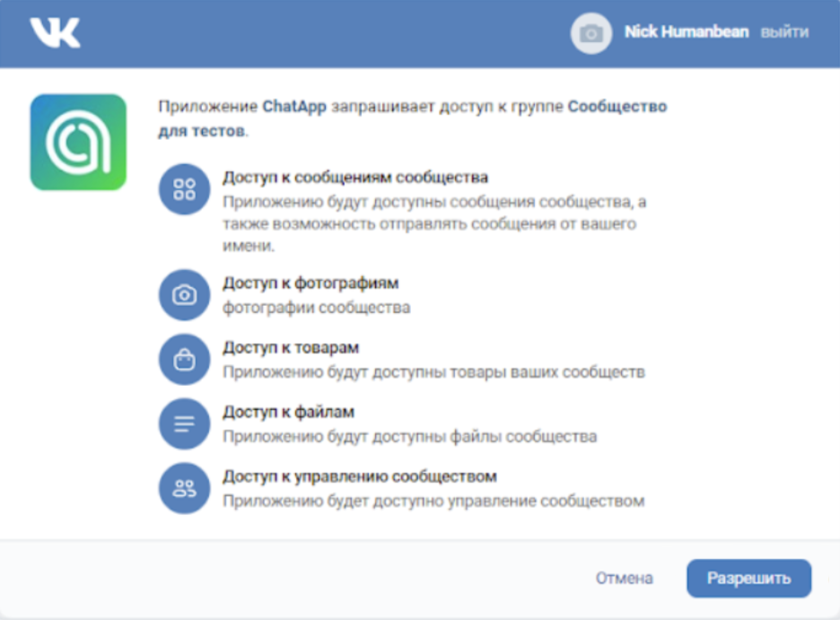Select the Доступ к фотографиям heading
This screenshot has width=840, height=620.
click(x=311, y=284)
